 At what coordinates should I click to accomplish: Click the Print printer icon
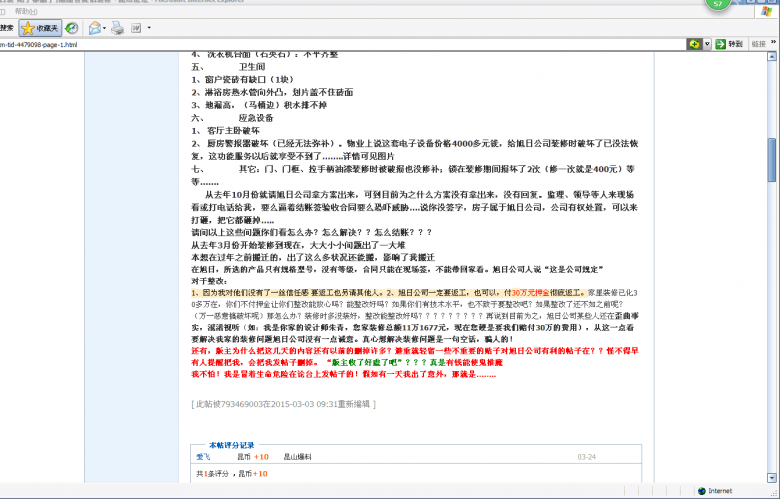click(117, 28)
